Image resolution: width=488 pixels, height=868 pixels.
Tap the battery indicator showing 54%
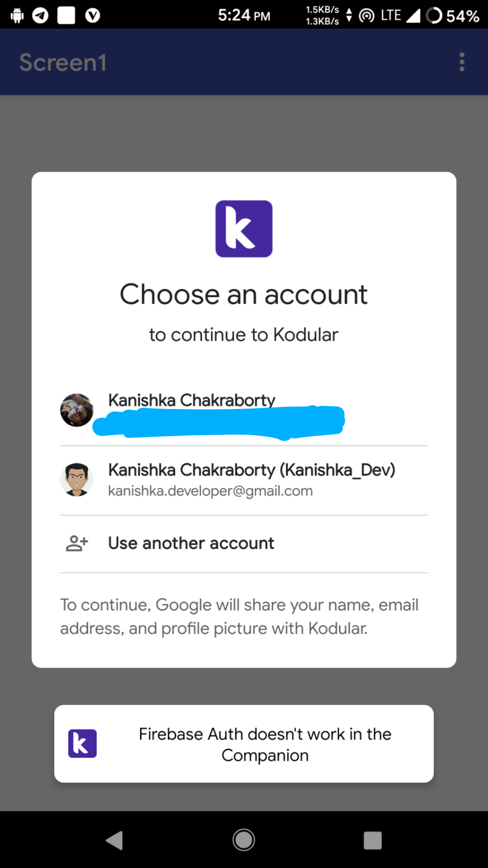pyautogui.click(x=452, y=16)
